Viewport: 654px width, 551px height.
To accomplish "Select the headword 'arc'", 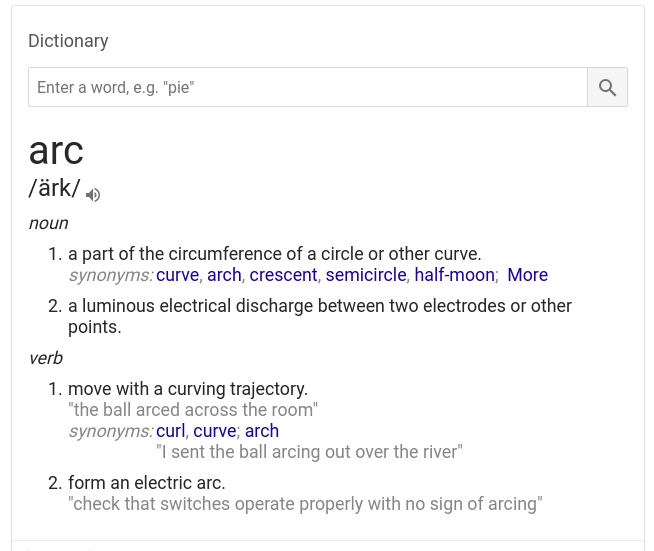I will 56,151.
